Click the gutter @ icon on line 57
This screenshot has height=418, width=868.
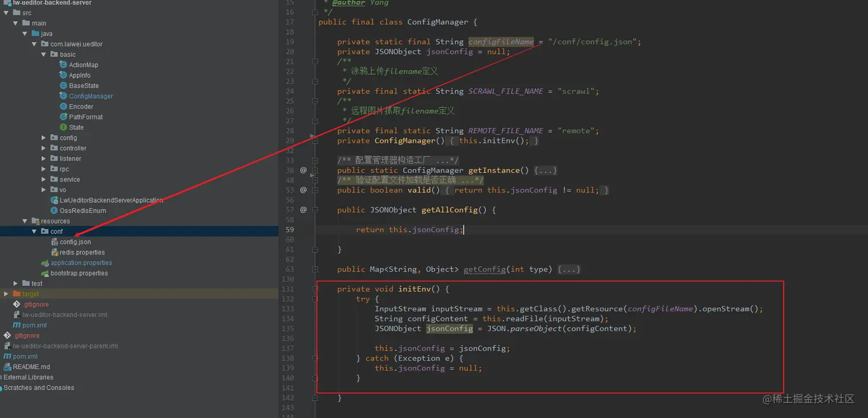tap(304, 210)
